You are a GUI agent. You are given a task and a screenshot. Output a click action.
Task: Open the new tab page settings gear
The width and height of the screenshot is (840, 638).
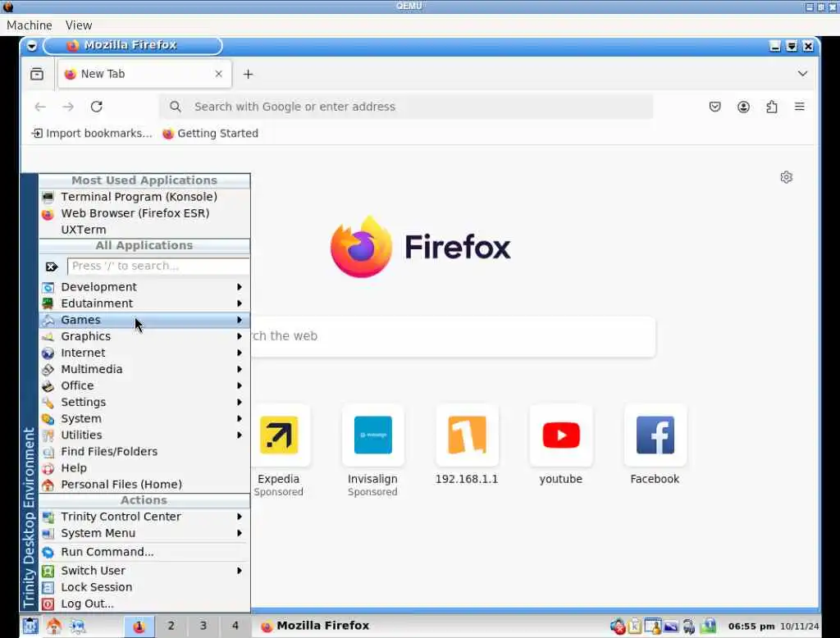pyautogui.click(x=786, y=177)
